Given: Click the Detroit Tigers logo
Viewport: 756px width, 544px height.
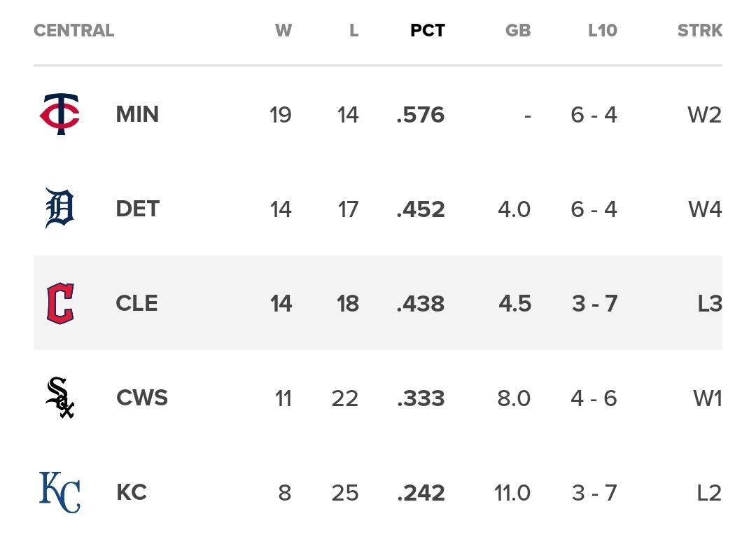Looking at the screenshot, I should pyautogui.click(x=59, y=209).
